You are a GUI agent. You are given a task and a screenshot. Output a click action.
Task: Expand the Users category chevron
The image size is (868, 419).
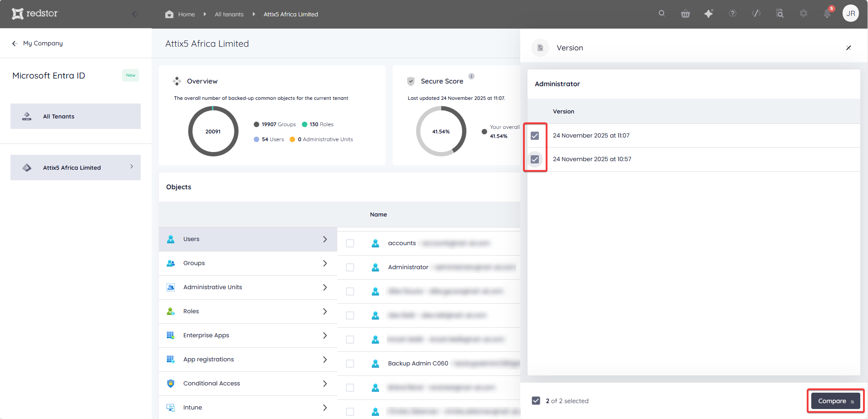[x=325, y=239]
